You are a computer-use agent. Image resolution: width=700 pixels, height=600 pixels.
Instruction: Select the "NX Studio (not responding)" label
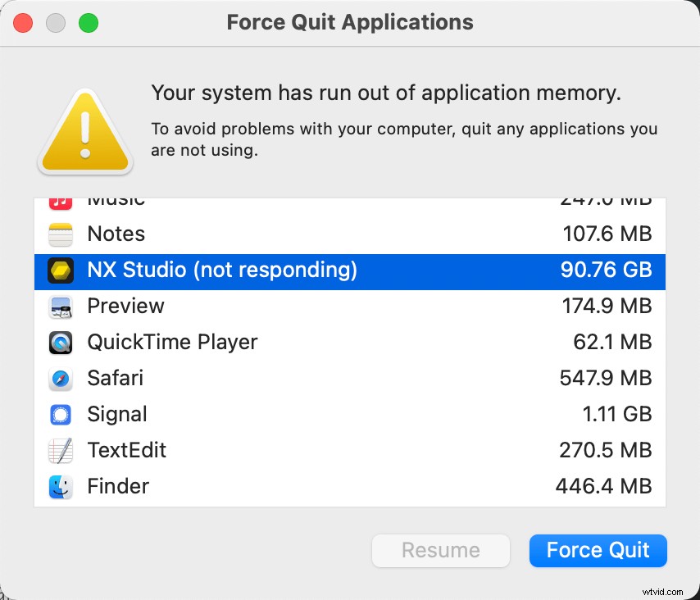coord(222,270)
